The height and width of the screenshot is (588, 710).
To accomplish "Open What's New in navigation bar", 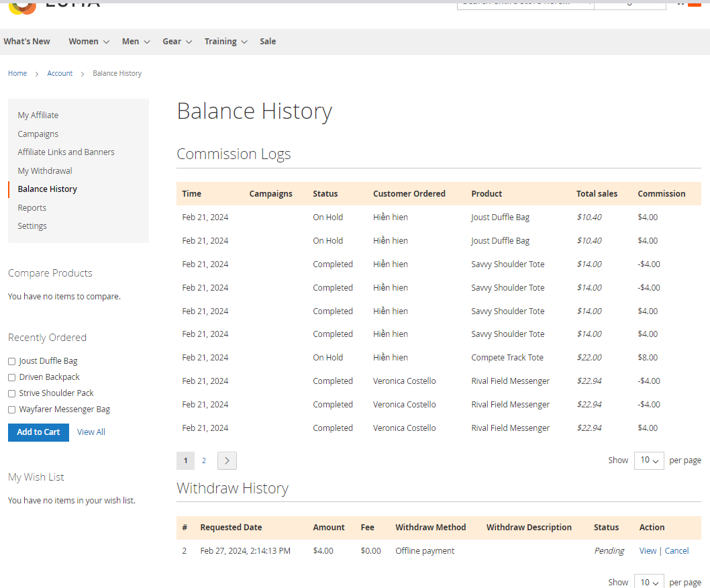I will click(27, 42).
